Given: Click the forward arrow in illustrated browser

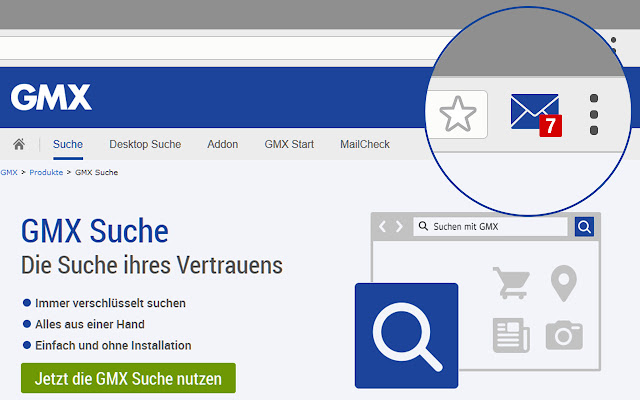Looking at the screenshot, I should (x=399, y=227).
